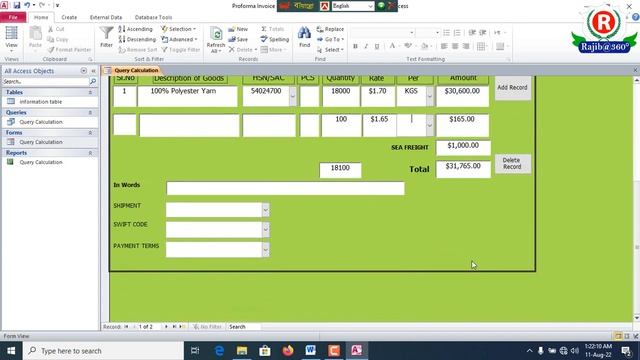Open the Go To menu
The image size is (640, 360).
point(330,39)
